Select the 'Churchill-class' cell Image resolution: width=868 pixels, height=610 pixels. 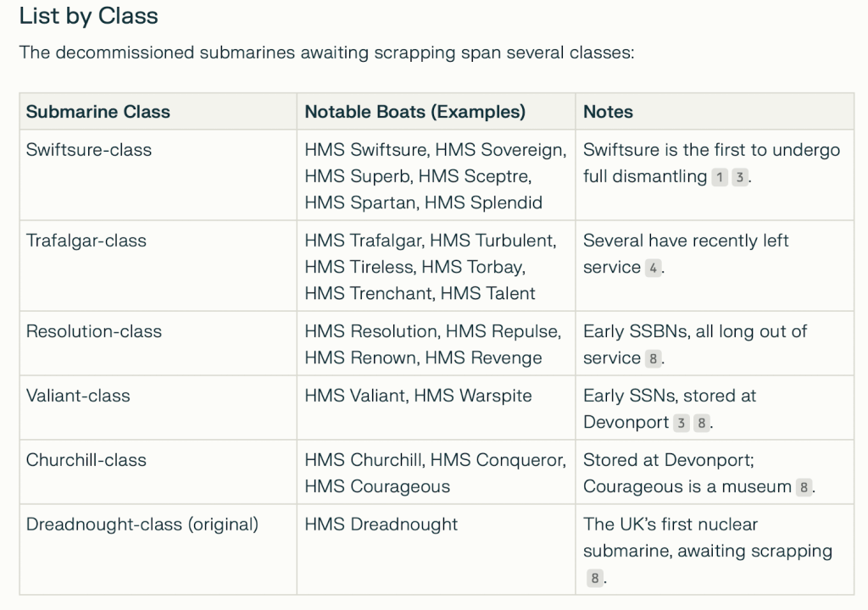(86, 460)
